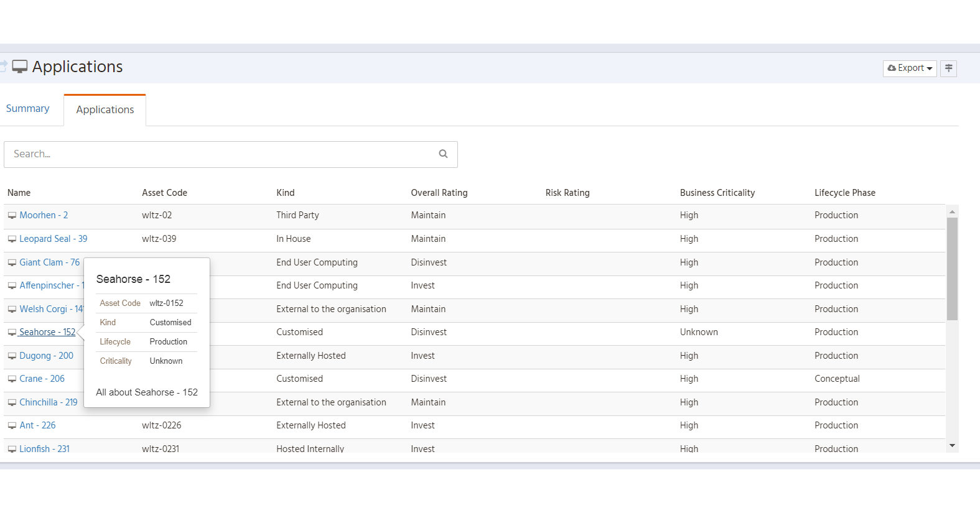Sort by Business Criticality column header
Screen dimensions: 980x513
[x=717, y=193]
